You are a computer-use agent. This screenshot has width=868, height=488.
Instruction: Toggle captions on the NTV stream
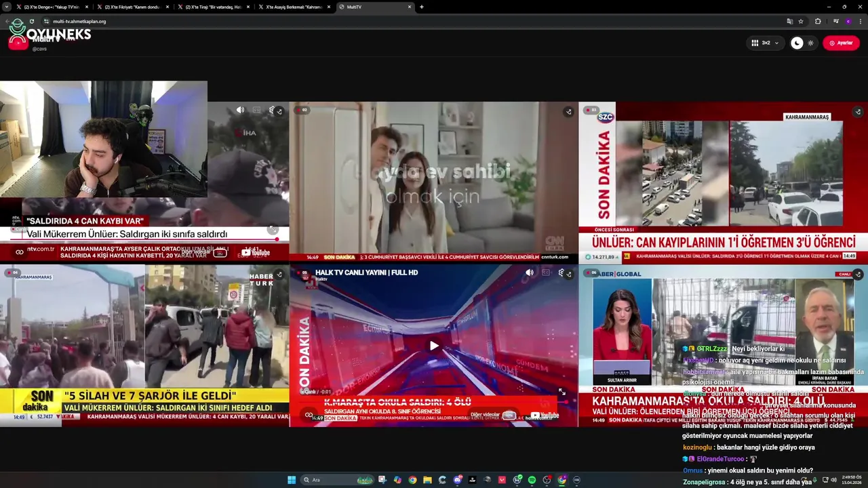click(256, 110)
